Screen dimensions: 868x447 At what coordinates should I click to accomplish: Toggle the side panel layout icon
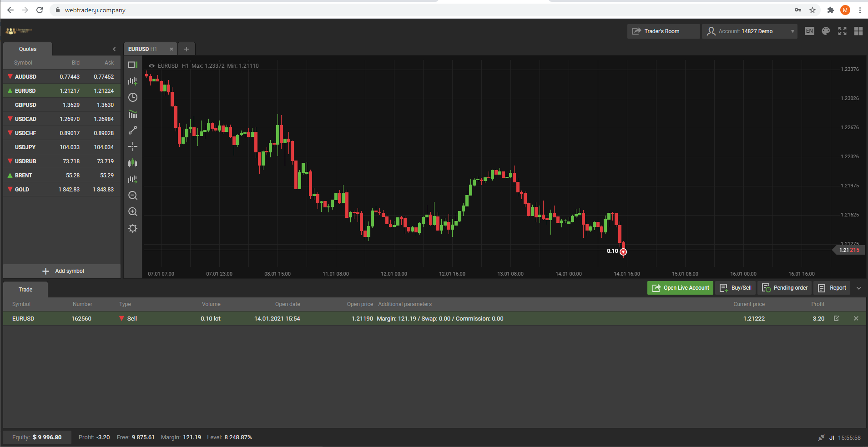coord(133,65)
